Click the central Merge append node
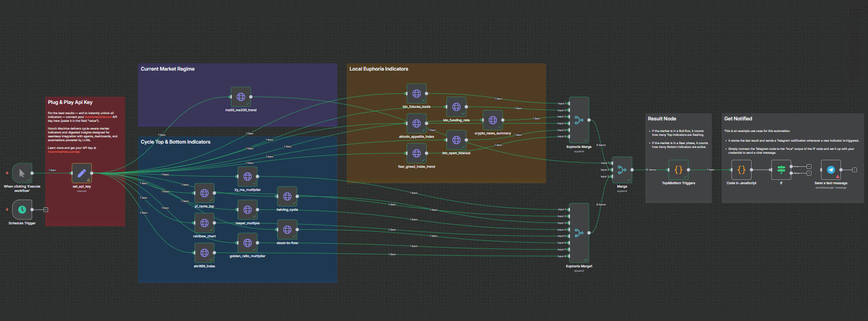 pos(622,170)
